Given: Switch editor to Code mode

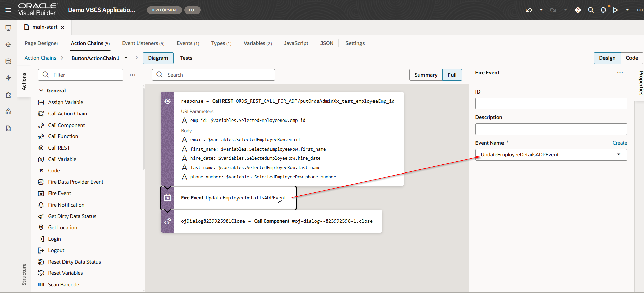Looking at the screenshot, I should pyautogui.click(x=632, y=58).
